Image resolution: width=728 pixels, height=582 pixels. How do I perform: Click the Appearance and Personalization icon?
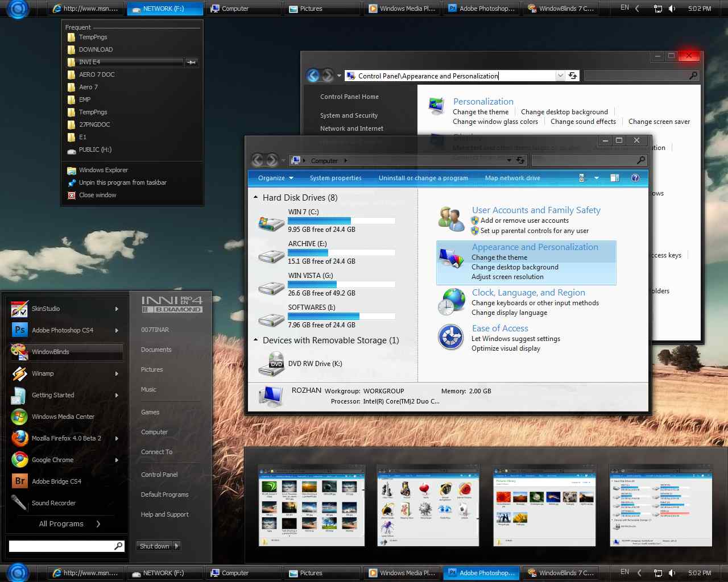point(452,259)
